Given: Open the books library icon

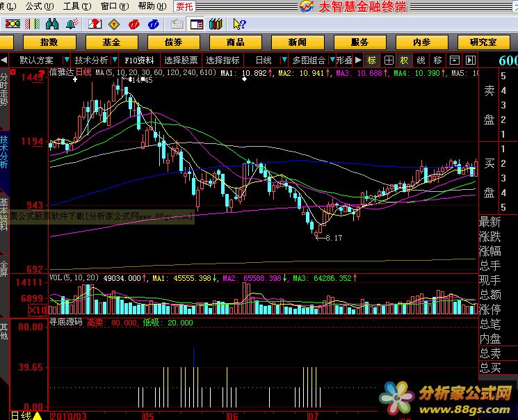Looking at the screenshot, I should click(x=216, y=24).
